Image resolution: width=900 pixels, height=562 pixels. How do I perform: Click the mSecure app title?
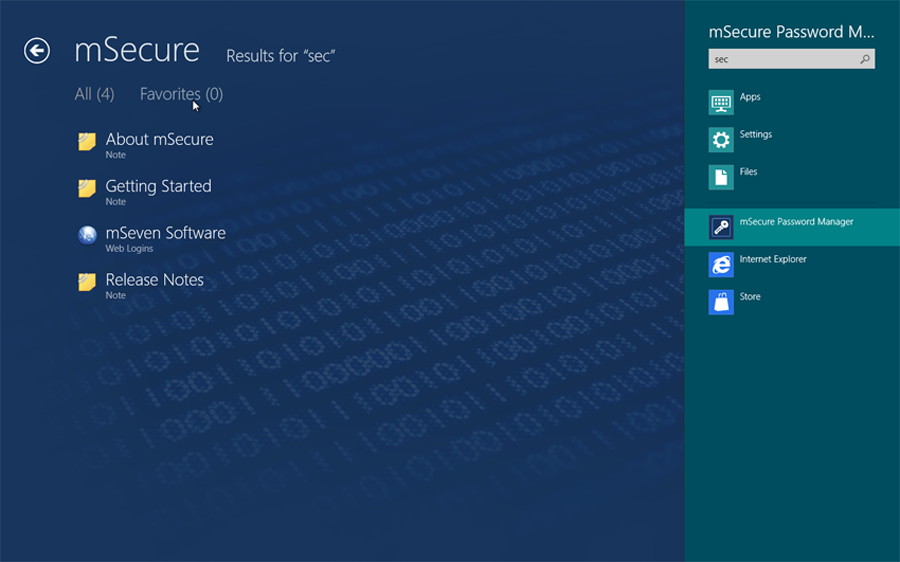[x=137, y=50]
